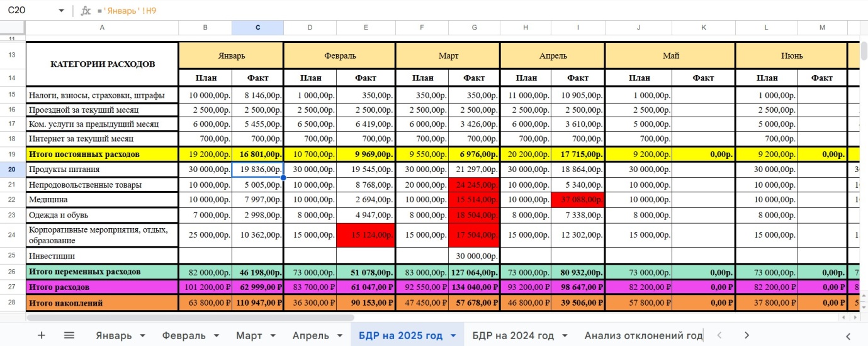The image size is (868, 346).
Task: Open the Name box dropdown arrow
Action: pyautogui.click(x=61, y=11)
